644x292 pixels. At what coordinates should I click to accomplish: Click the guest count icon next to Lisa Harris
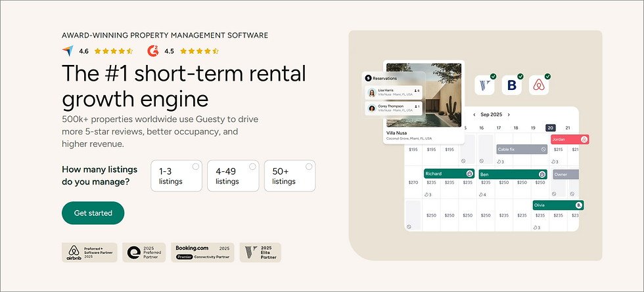tap(415, 91)
